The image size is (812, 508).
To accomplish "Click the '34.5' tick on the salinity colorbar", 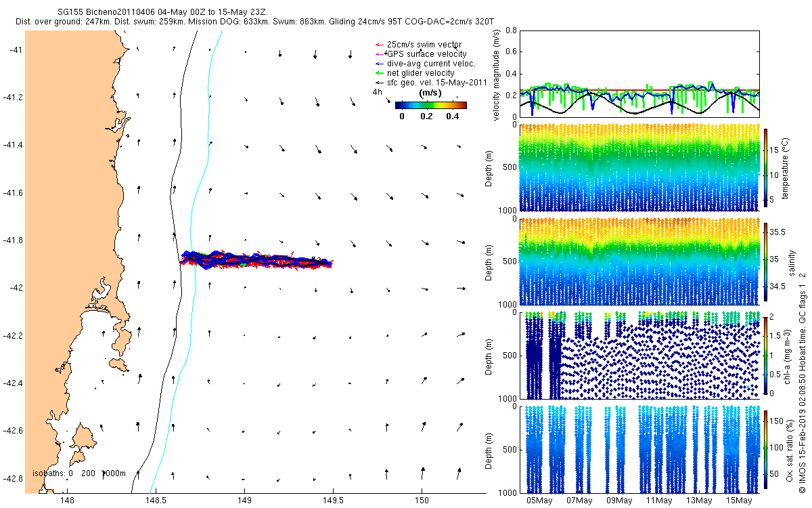I will [x=777, y=287].
